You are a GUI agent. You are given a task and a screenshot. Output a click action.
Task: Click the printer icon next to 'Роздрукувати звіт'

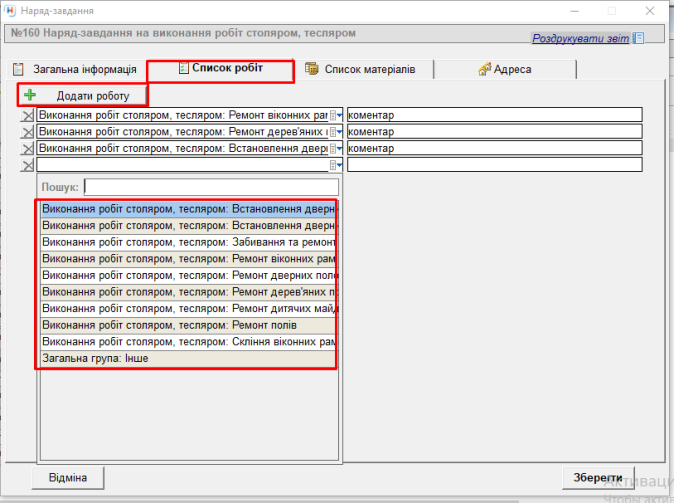(639, 38)
